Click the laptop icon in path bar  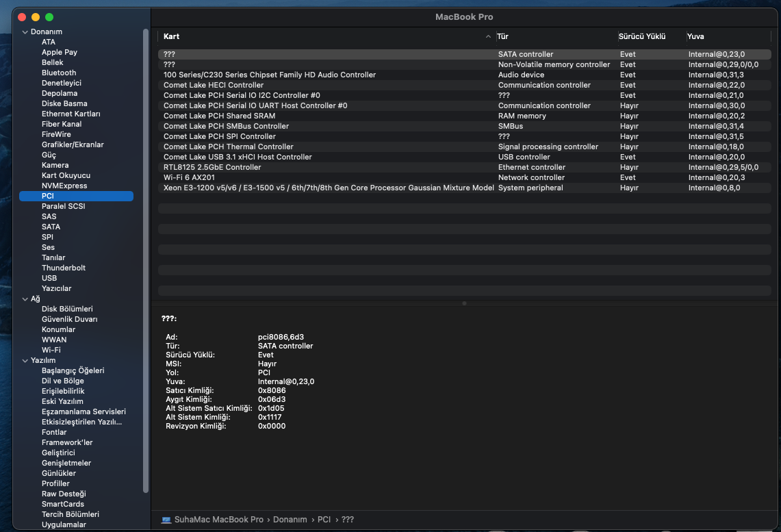pos(166,520)
